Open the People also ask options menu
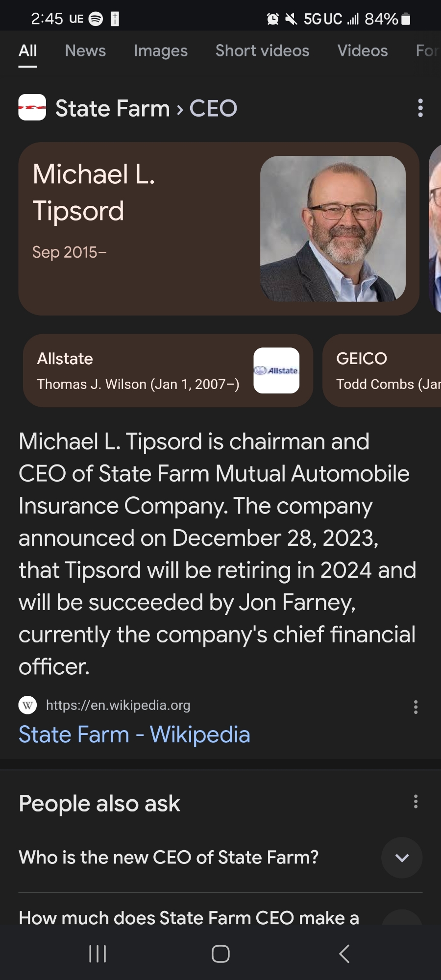The width and height of the screenshot is (441, 980). [416, 802]
